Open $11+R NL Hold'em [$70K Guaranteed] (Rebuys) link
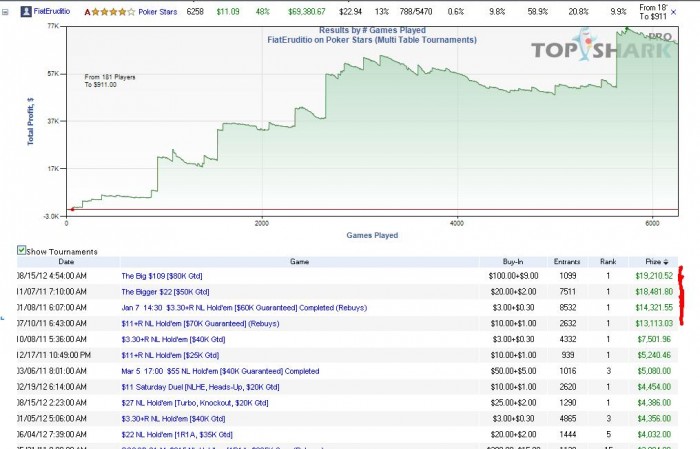 pyautogui.click(x=200, y=324)
